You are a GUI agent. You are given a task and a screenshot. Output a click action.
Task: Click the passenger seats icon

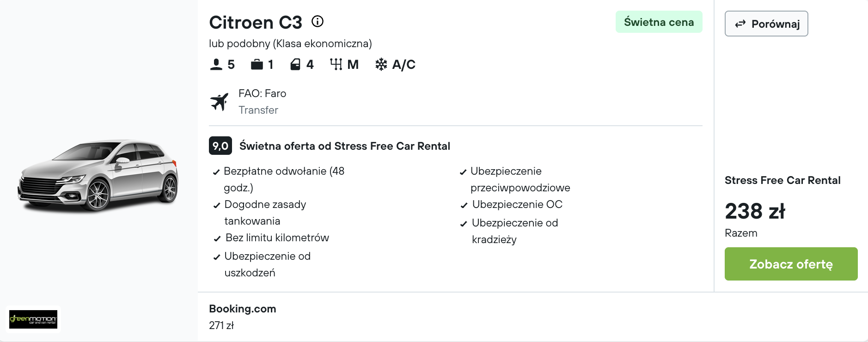(x=216, y=64)
